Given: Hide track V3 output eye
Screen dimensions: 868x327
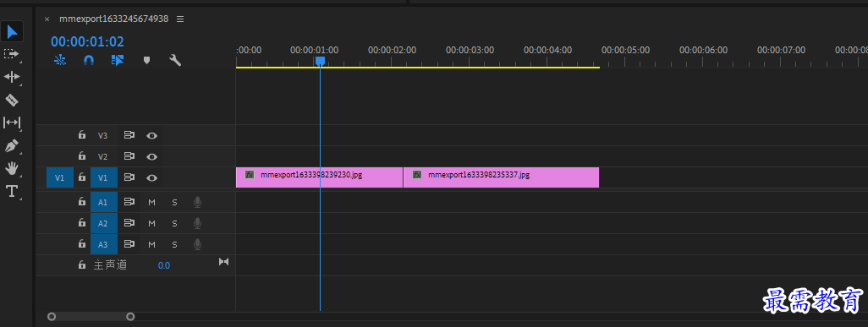Looking at the screenshot, I should (151, 135).
